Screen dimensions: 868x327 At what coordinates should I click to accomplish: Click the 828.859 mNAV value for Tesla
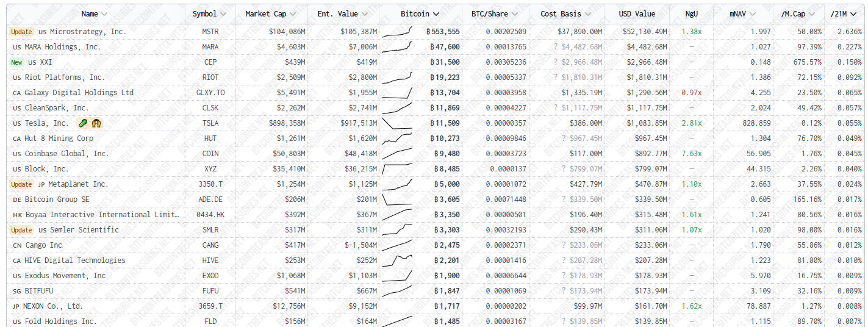[756, 123]
